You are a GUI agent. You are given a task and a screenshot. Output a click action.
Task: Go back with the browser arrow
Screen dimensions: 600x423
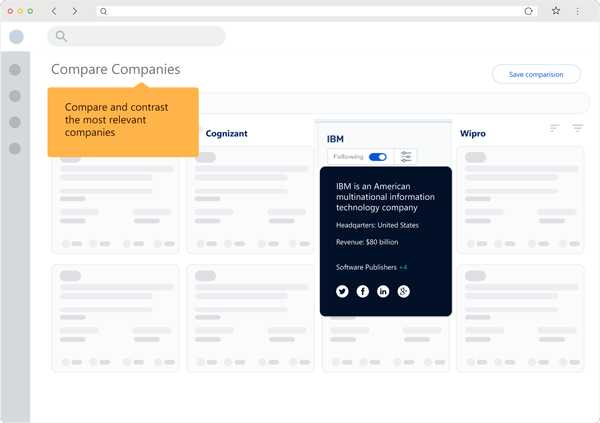(54, 11)
